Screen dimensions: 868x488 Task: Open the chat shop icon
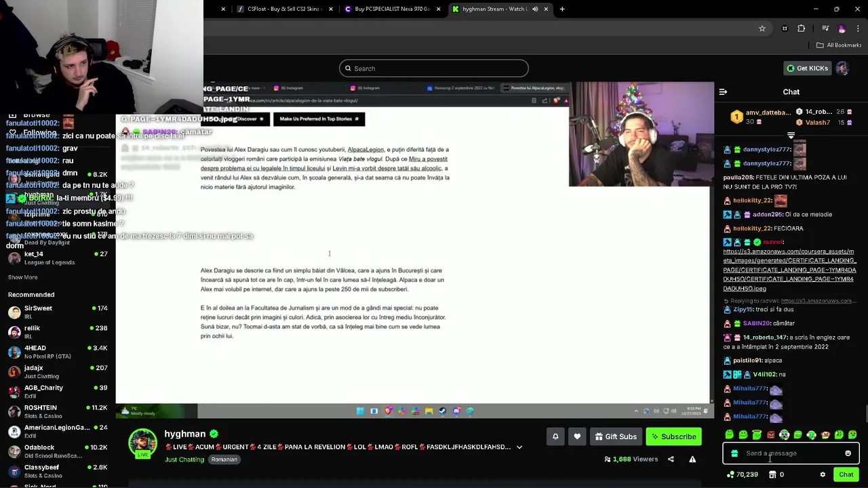pos(772,474)
